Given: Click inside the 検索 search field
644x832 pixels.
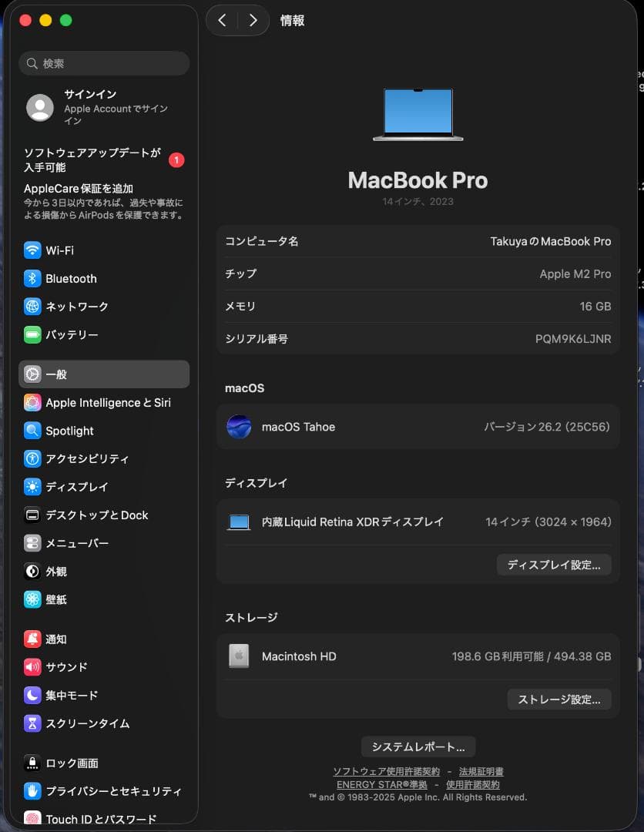Looking at the screenshot, I should coord(104,63).
